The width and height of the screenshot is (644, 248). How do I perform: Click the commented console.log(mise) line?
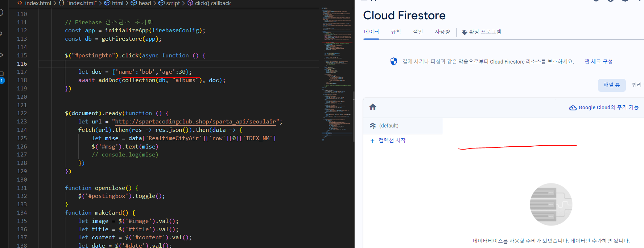(125, 155)
